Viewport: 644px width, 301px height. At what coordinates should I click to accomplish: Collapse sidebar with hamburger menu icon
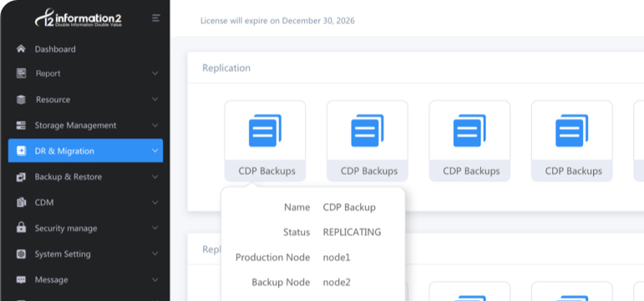[x=155, y=18]
